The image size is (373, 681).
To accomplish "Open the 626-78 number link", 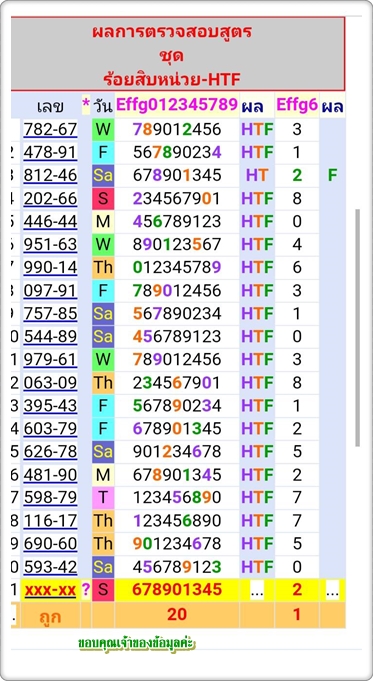I will (50, 452).
